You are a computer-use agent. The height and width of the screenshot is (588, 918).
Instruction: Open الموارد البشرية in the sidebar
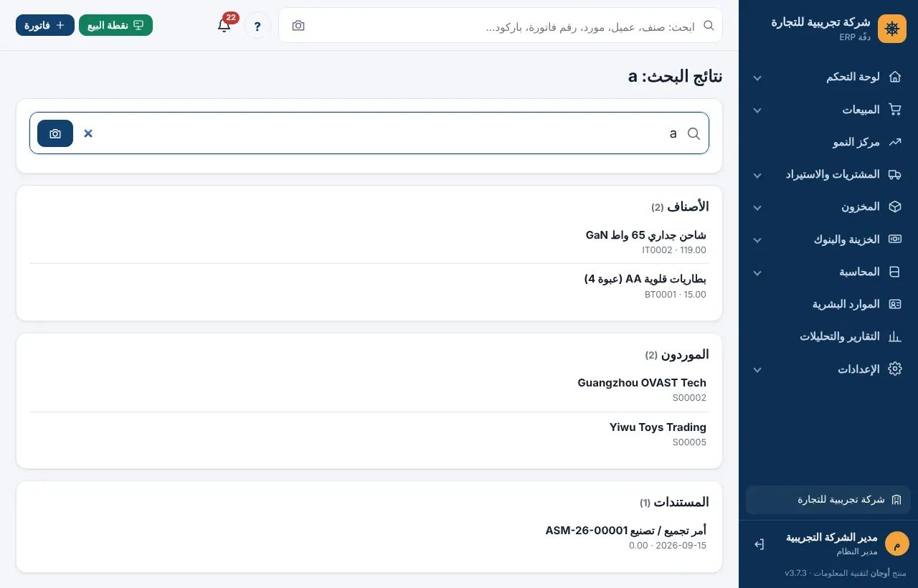tap(828, 304)
